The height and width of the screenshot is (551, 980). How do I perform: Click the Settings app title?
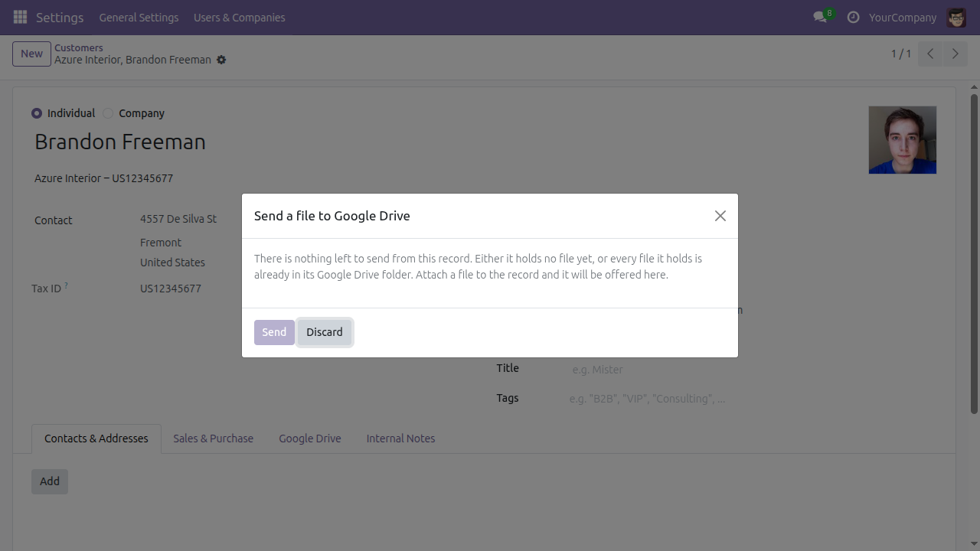point(60,17)
